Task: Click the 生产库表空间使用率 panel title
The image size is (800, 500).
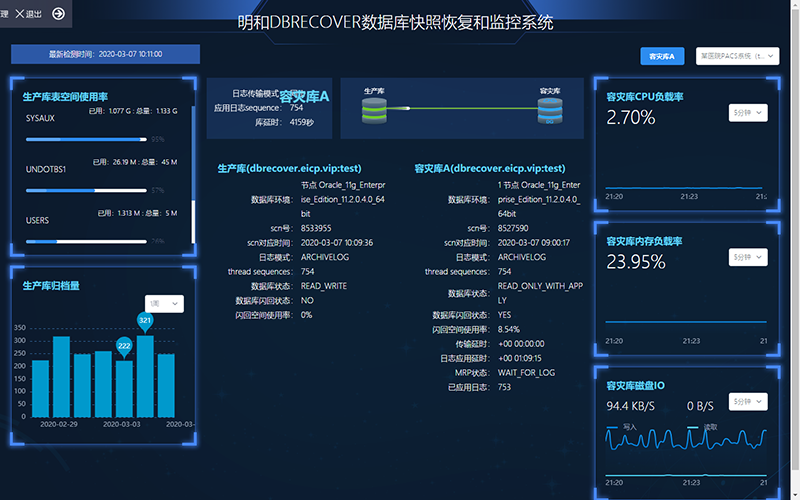Action: [65, 97]
